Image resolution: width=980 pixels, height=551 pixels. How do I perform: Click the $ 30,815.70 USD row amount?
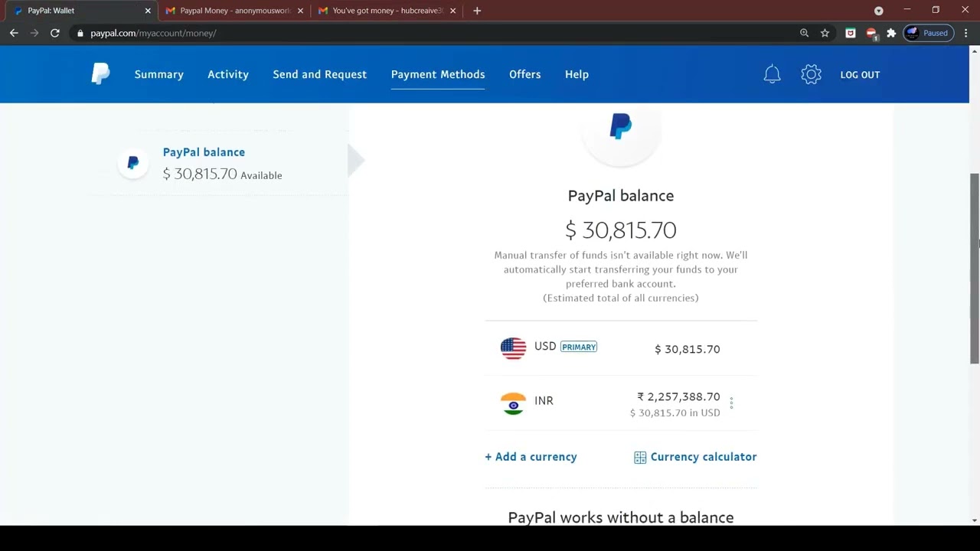687,349
